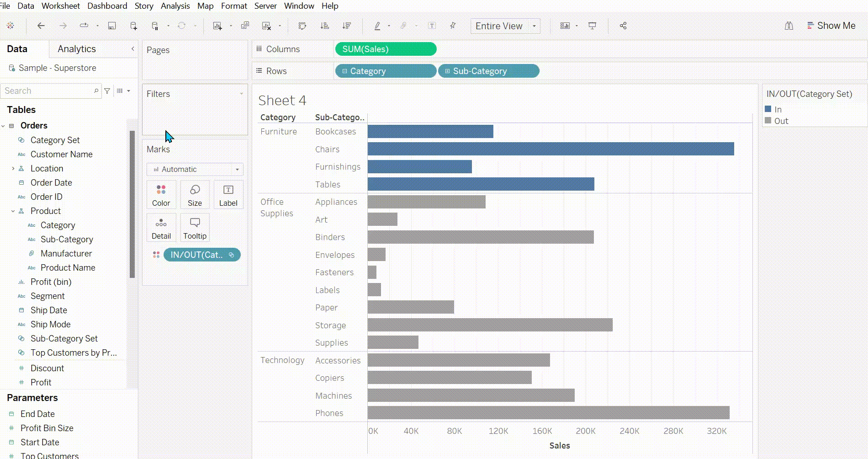Select the Profit Bin Size parameter
Image resolution: width=868 pixels, height=459 pixels.
(47, 428)
